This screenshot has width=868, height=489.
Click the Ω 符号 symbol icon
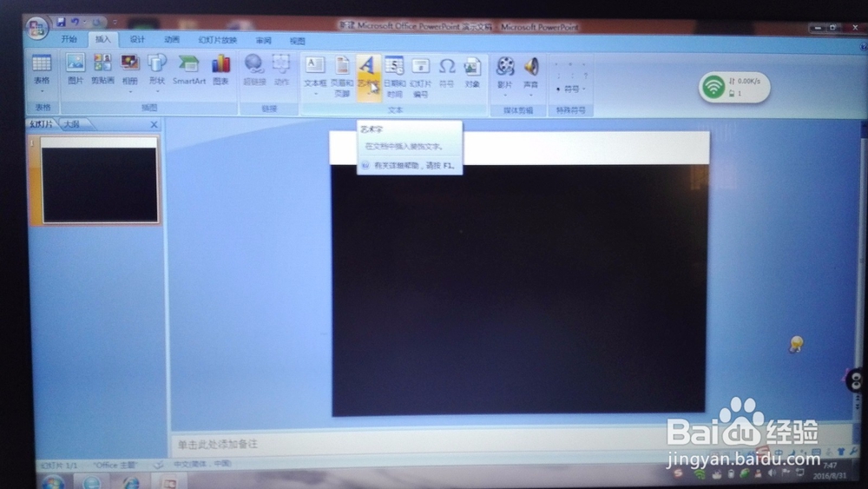click(446, 67)
